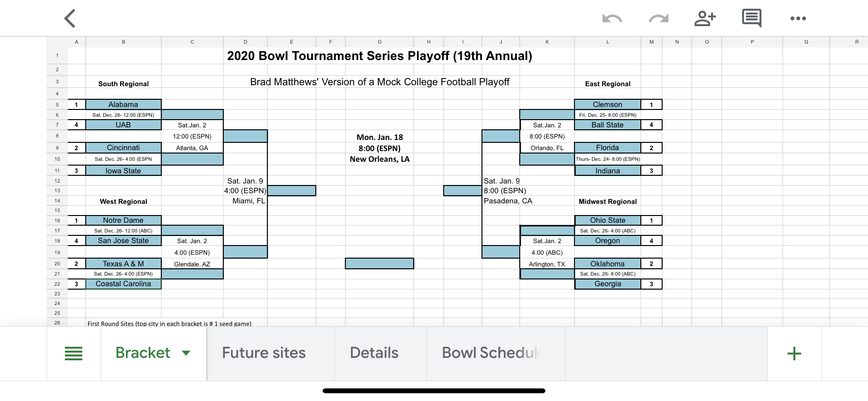Select column G header

tap(379, 42)
